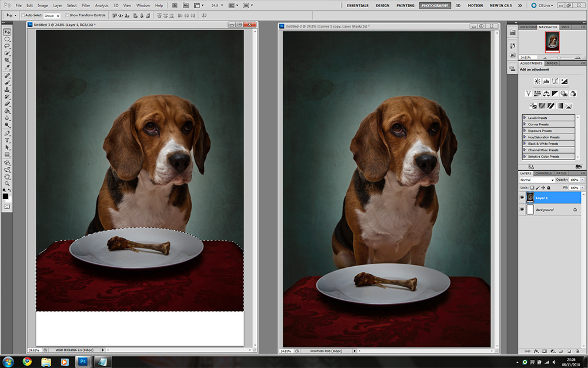This screenshot has height=368, width=588.
Task: Toggle lock position icon
Action: coord(543,187)
